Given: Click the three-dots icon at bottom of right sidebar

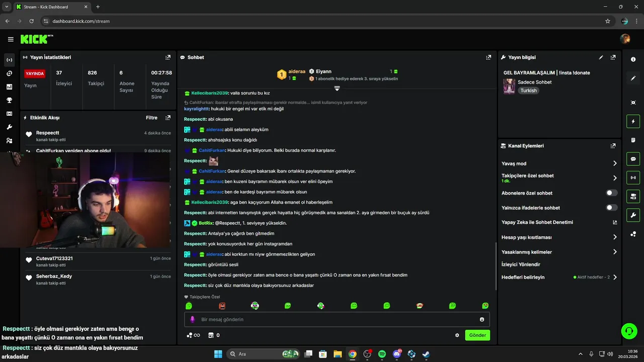Looking at the screenshot, I should point(633,234).
